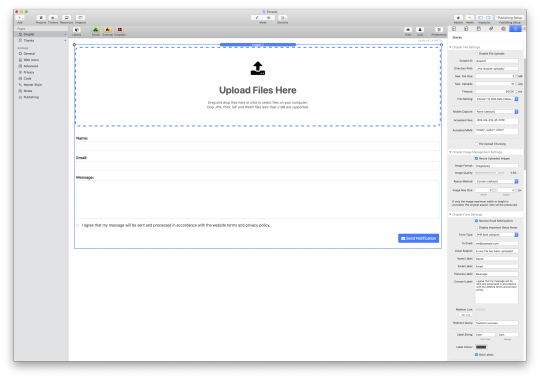Open the Label Colour swatch
The height and width of the screenshot is (379, 540).
pyautogui.click(x=481, y=347)
